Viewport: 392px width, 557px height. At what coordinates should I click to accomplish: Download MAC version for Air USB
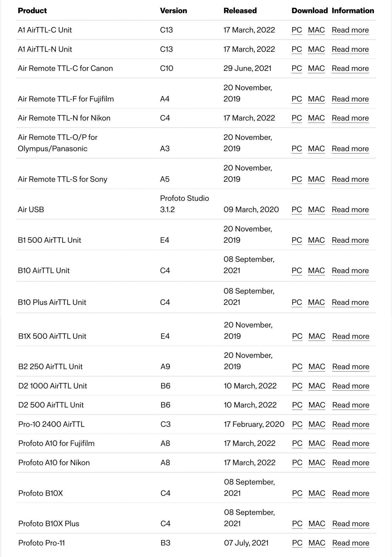(316, 209)
